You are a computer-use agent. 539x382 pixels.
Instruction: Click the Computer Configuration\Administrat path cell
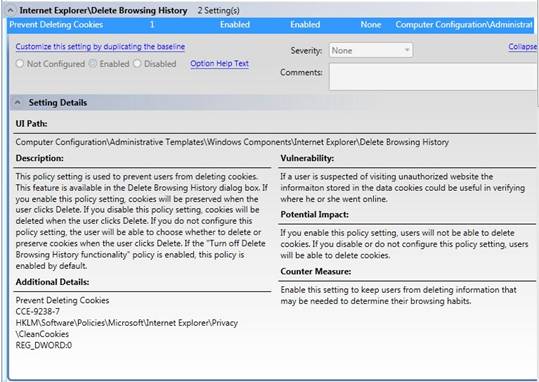[464, 25]
